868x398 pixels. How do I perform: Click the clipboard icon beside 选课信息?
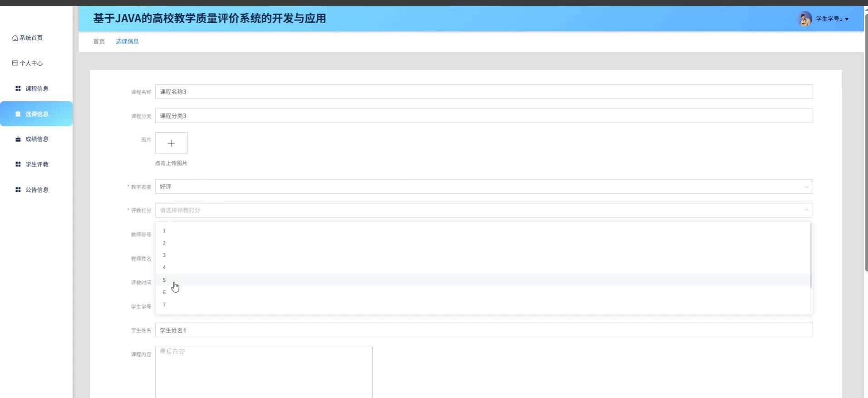click(18, 114)
